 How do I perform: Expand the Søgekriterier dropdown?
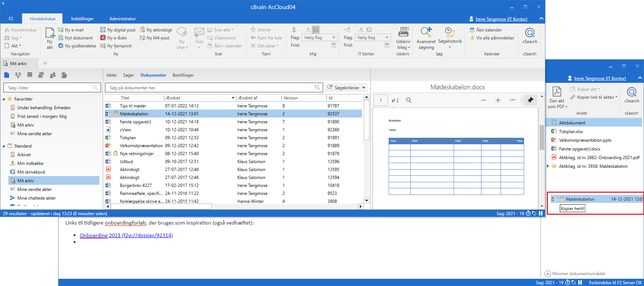click(x=346, y=87)
